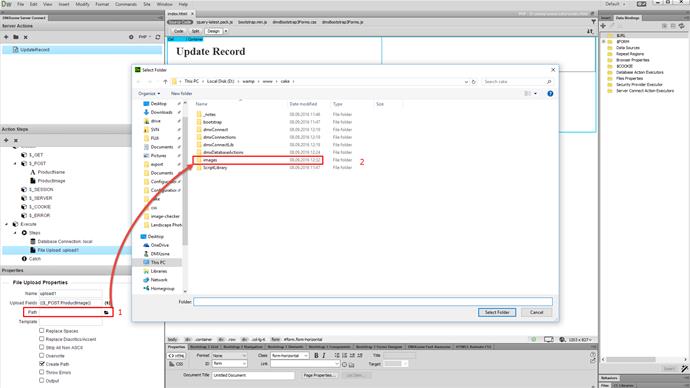Click the filter funnel icon in document toolbar

(x=594, y=22)
